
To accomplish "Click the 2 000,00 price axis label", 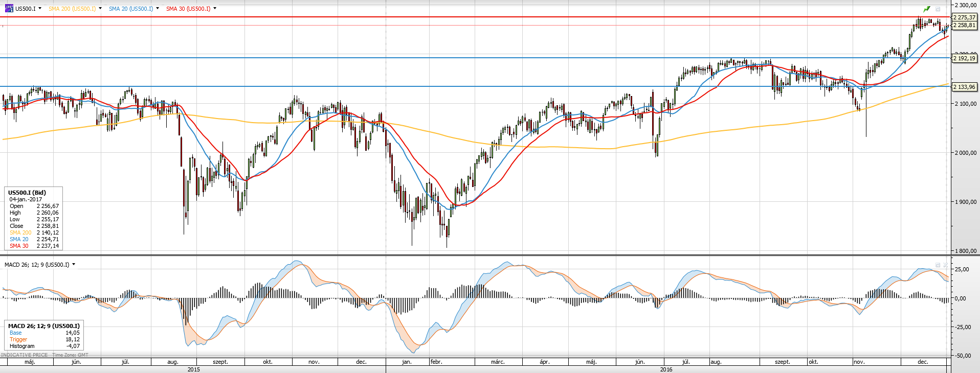I will 965,153.
